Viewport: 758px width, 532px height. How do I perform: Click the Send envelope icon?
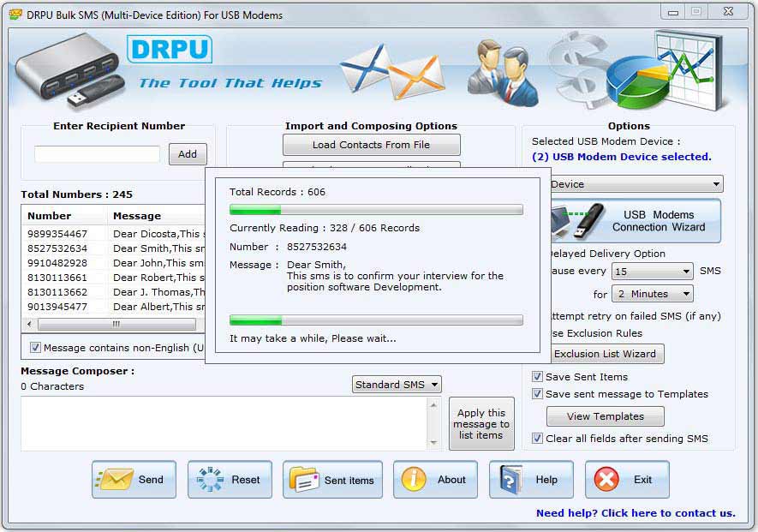[115, 479]
